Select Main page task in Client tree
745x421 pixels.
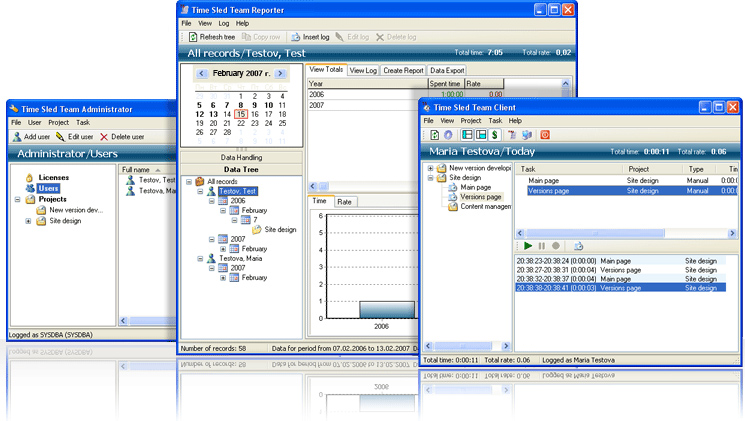(x=476, y=187)
